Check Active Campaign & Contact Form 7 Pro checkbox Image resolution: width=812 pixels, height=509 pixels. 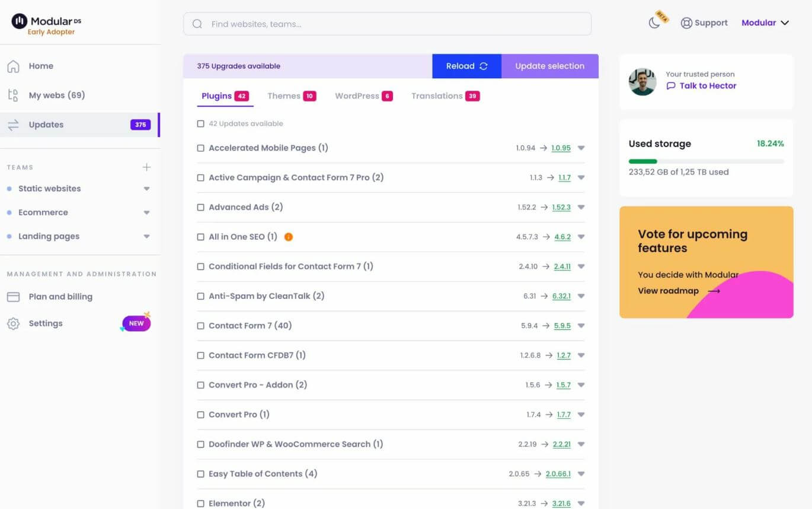[x=200, y=177]
